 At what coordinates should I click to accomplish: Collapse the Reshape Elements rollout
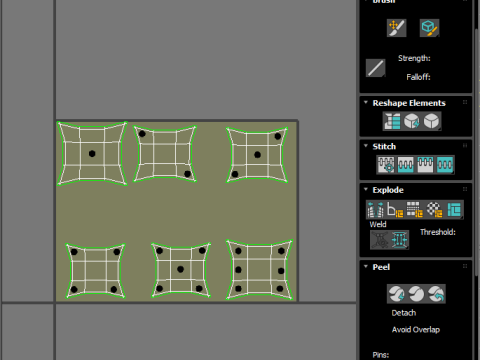click(x=366, y=103)
